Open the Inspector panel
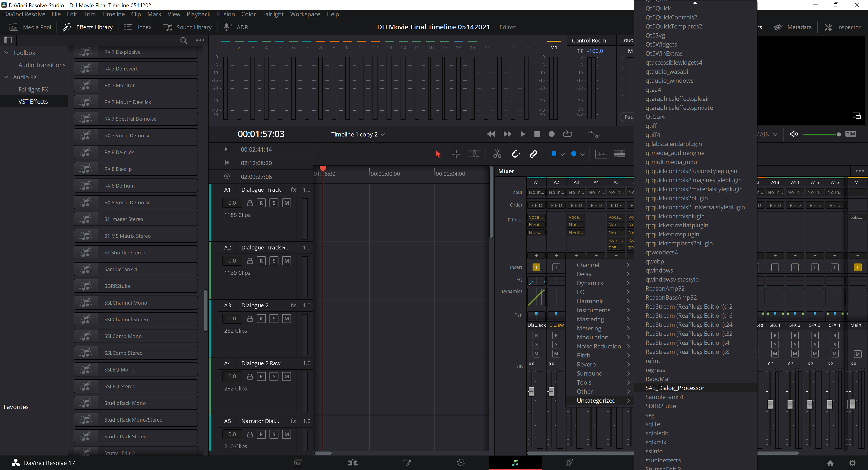This screenshot has width=868, height=470. [842, 27]
